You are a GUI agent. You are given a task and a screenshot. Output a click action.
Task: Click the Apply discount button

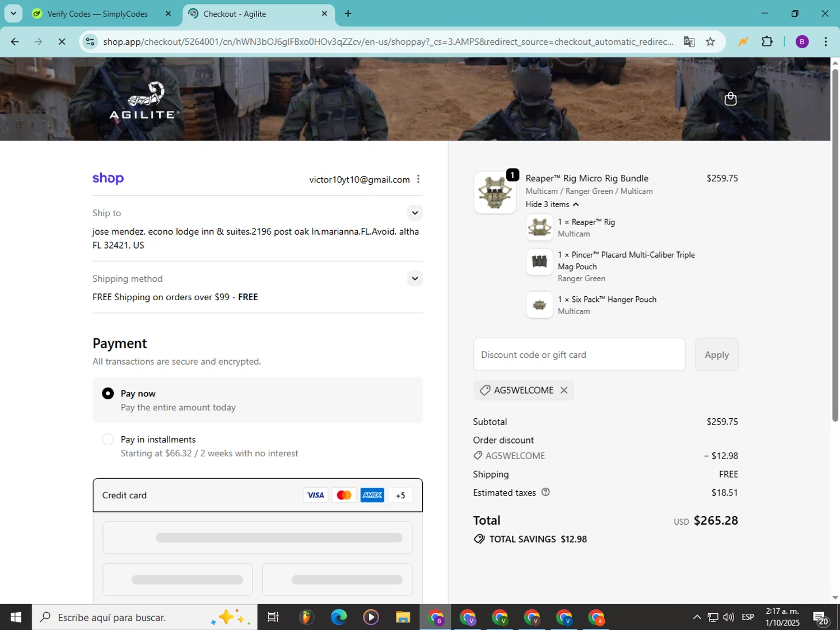[717, 354]
